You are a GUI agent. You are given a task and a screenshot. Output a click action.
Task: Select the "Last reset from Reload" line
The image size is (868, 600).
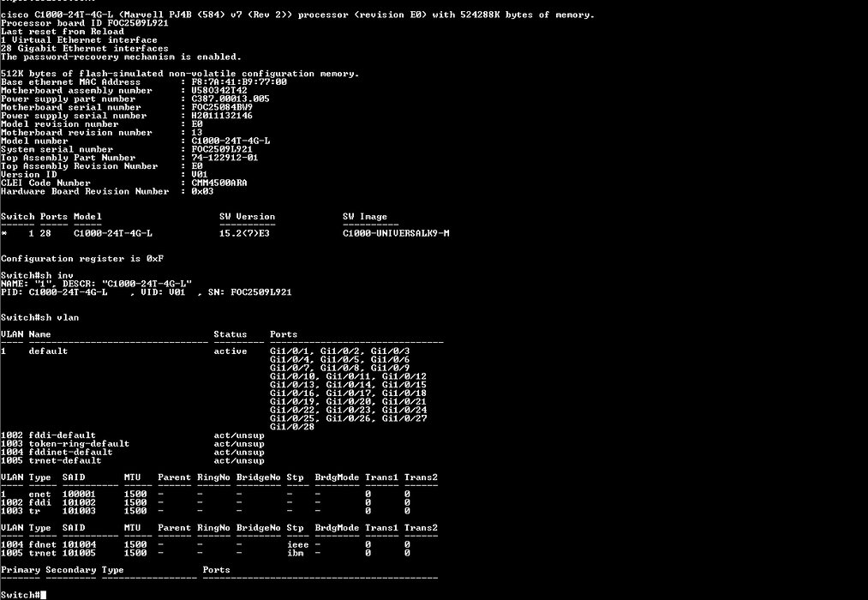(63, 32)
